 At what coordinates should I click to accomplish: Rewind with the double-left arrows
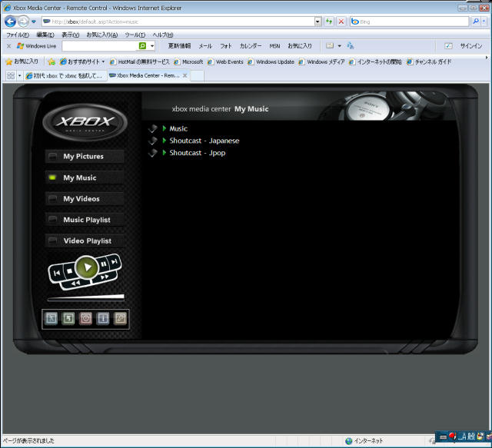75,284
